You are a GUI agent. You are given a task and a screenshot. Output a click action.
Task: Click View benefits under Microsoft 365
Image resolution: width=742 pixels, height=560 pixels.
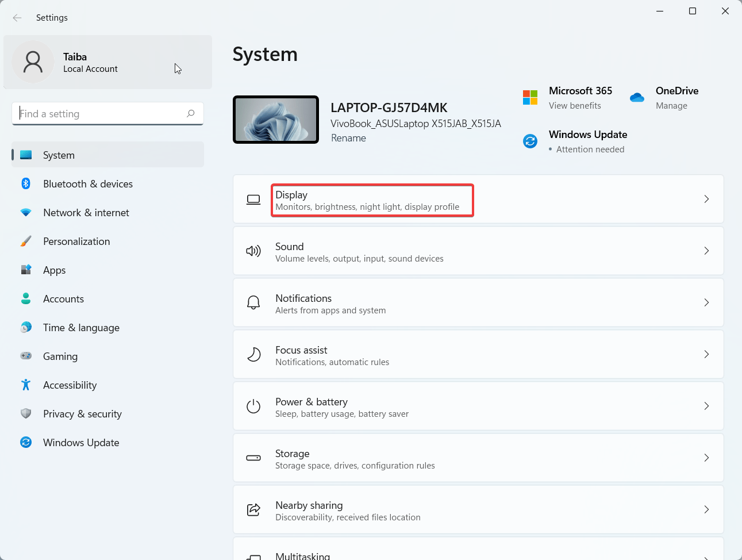click(575, 106)
